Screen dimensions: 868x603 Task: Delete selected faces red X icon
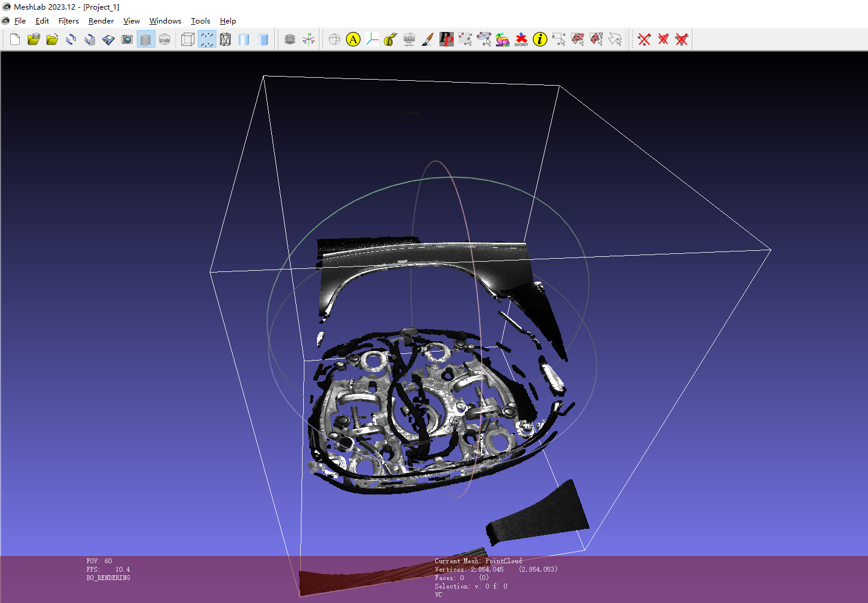coord(663,39)
